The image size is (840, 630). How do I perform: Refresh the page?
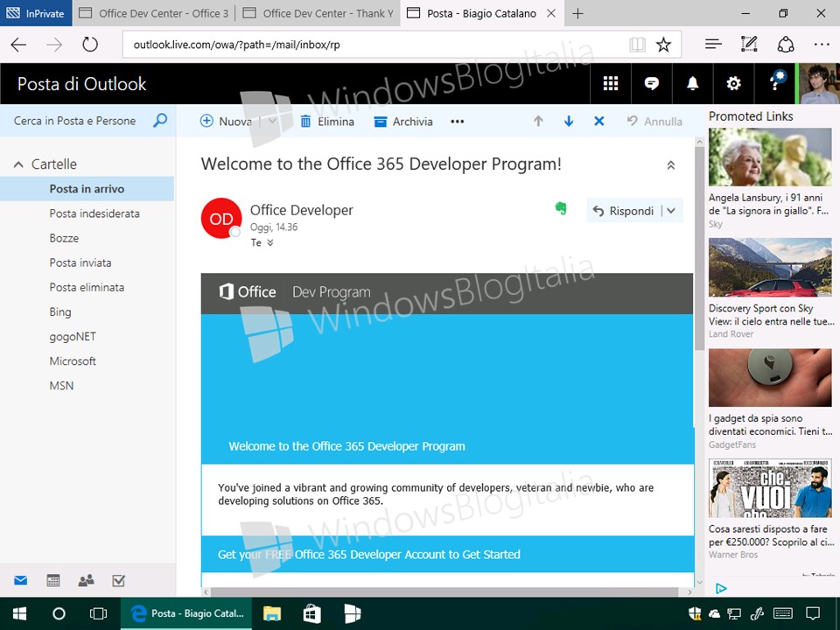(x=90, y=45)
